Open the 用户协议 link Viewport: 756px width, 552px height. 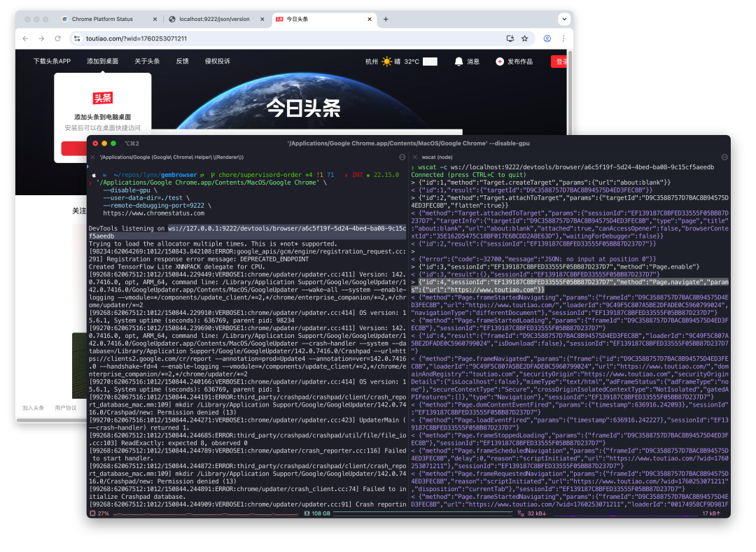point(64,407)
